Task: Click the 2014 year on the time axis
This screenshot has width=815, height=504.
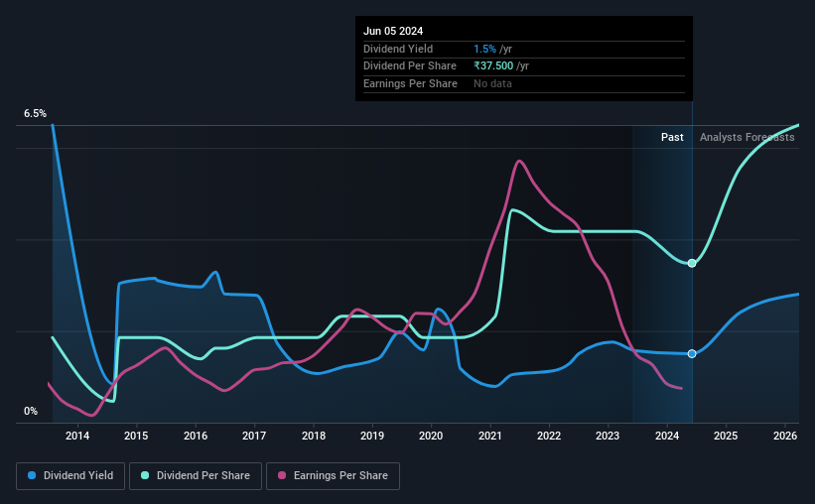Action: click(x=76, y=436)
